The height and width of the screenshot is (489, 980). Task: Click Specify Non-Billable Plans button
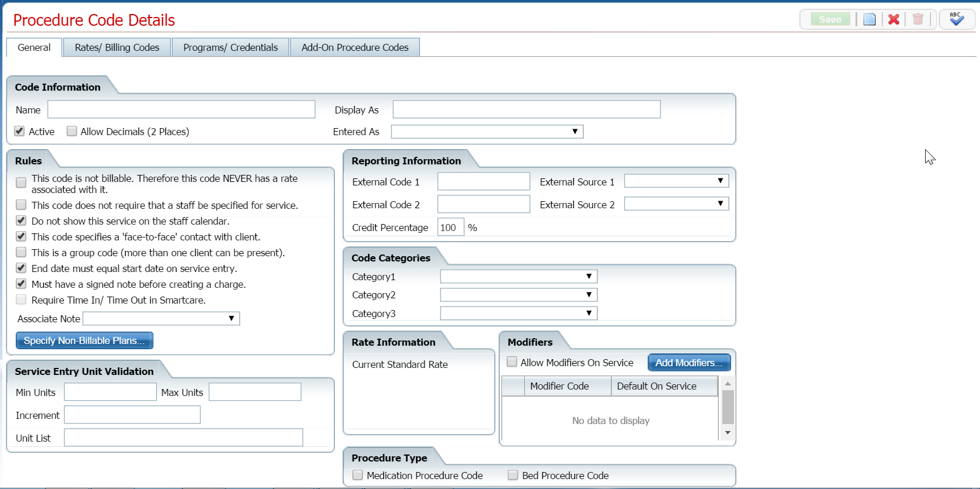[x=84, y=340]
